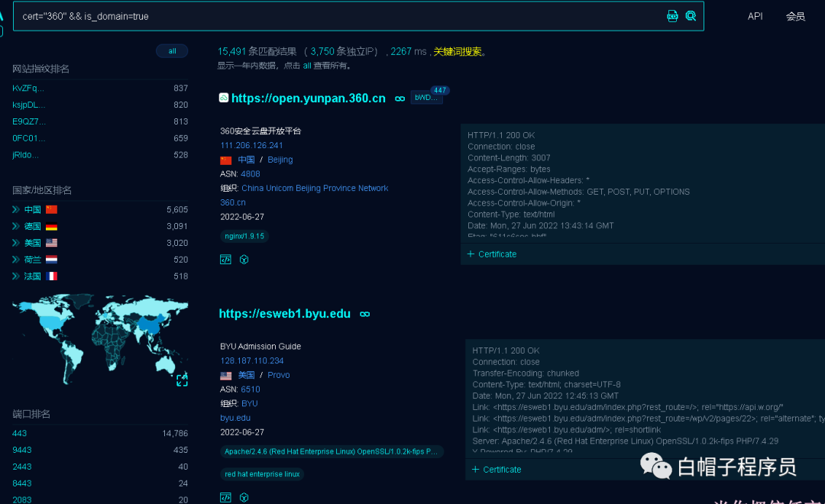Click the 360.cn domain link
825x504 pixels.
point(232,202)
